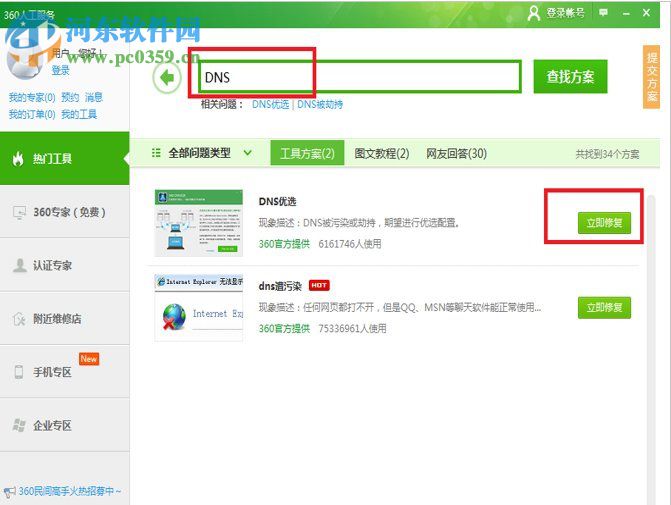
Task: Switch to the 工具方案(2) tab
Action: point(307,153)
